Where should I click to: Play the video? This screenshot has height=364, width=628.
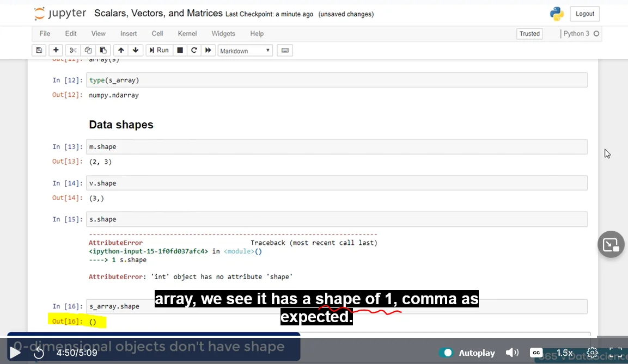[15, 353]
